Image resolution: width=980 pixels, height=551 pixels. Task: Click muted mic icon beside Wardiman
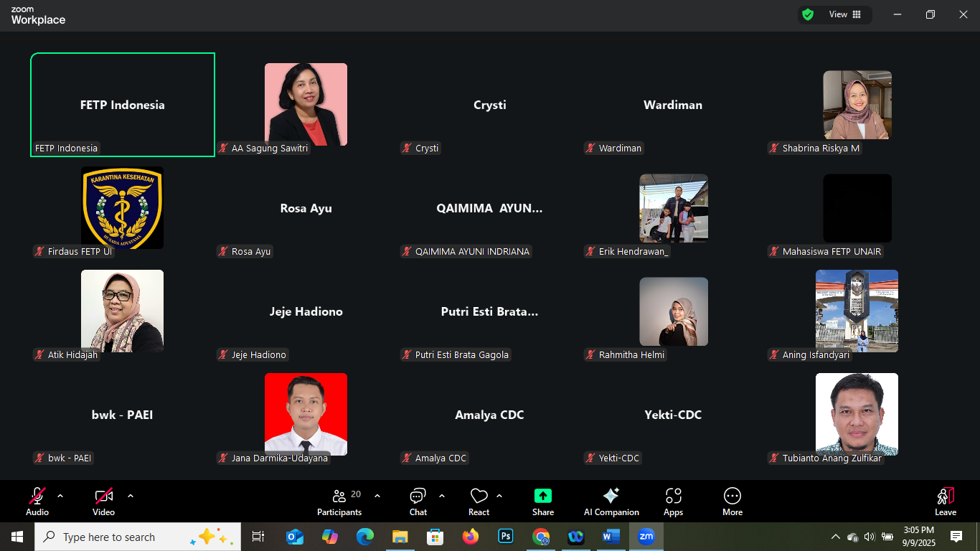[591, 149]
